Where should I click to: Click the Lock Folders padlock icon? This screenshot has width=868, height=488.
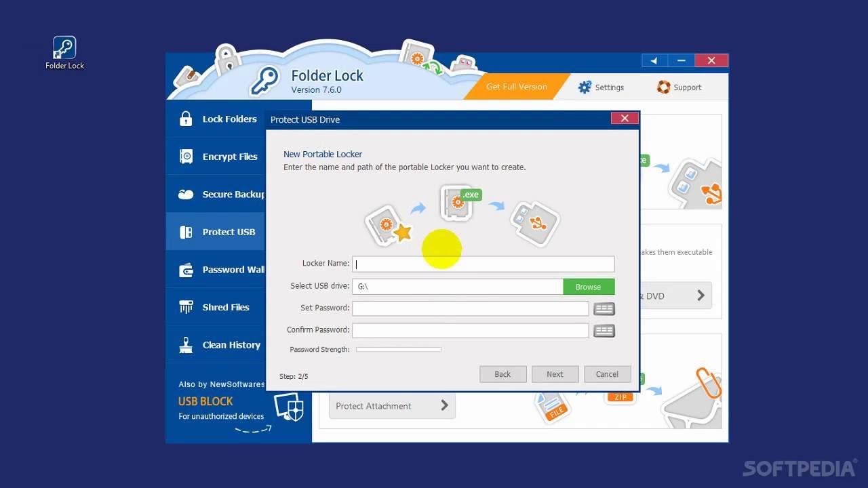[x=186, y=119]
